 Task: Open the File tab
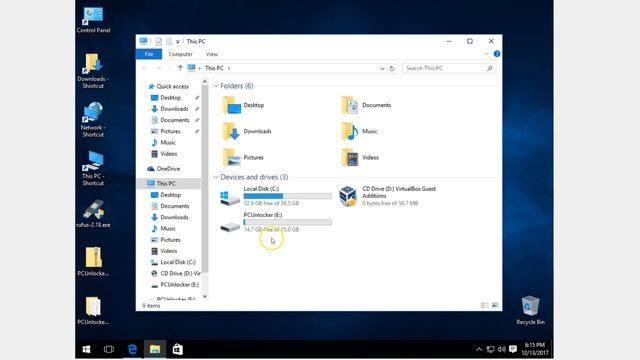(x=149, y=54)
